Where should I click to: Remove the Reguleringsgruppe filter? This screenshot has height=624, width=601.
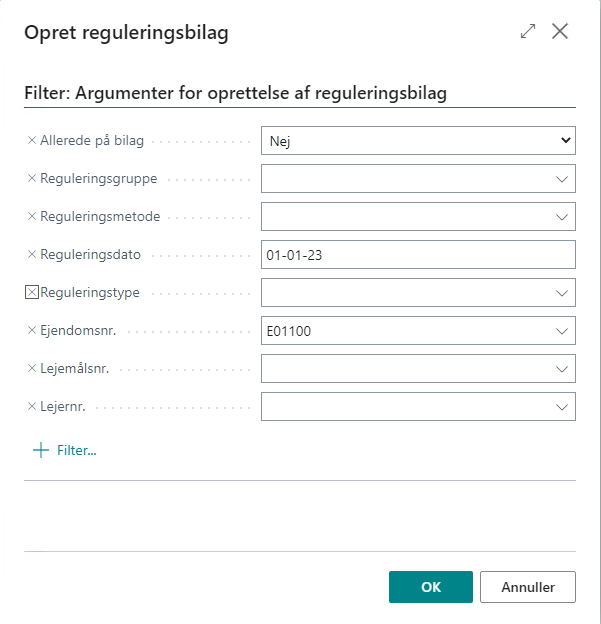pyautogui.click(x=32, y=178)
